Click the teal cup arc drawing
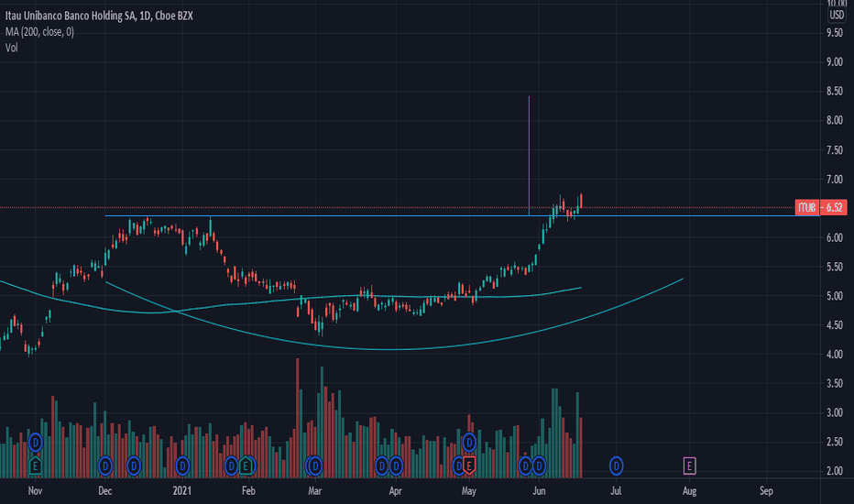The width and height of the screenshot is (854, 504). click(x=392, y=349)
